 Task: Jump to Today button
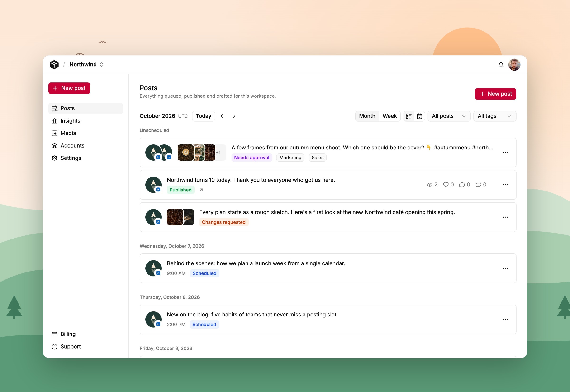[x=204, y=116]
